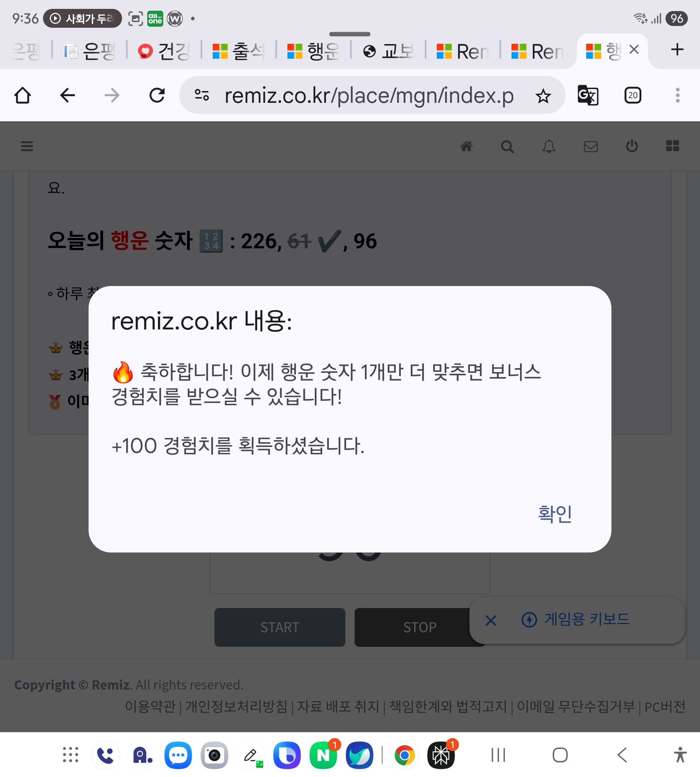Open a new tab with plus button
The width and height of the screenshot is (700, 777).
tap(677, 49)
